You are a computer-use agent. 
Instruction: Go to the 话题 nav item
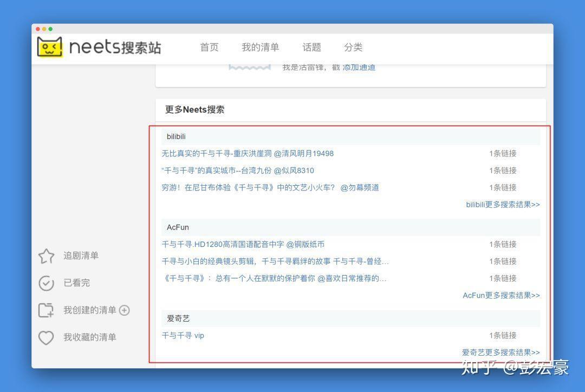pyautogui.click(x=311, y=47)
